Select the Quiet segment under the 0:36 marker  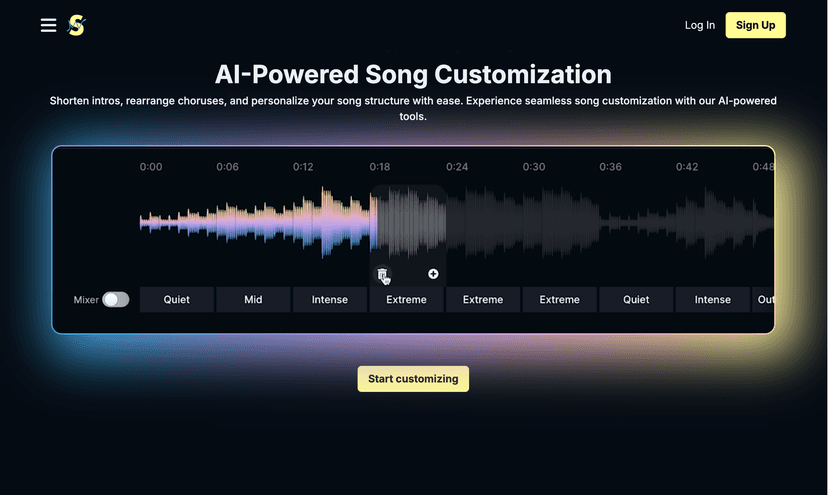636,300
